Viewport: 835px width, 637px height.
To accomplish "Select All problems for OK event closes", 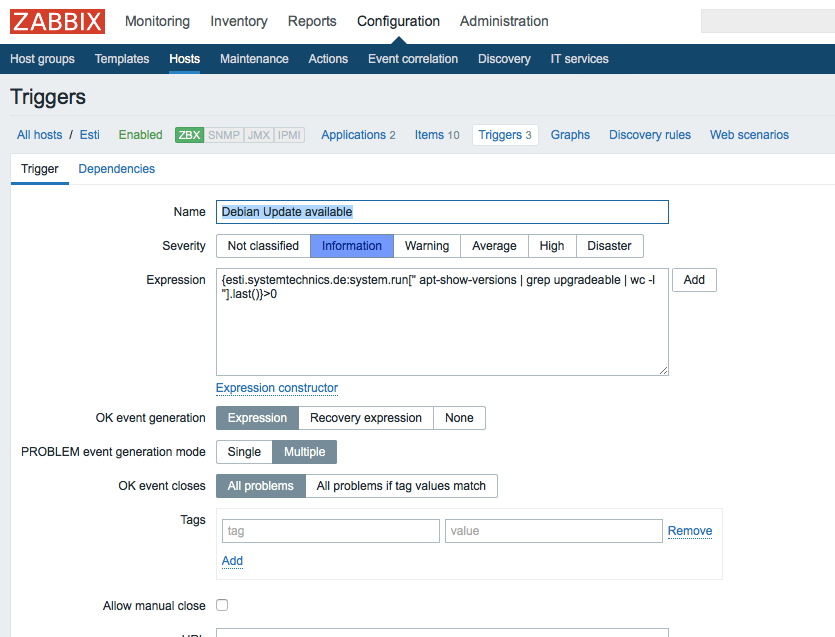I will [x=261, y=486].
